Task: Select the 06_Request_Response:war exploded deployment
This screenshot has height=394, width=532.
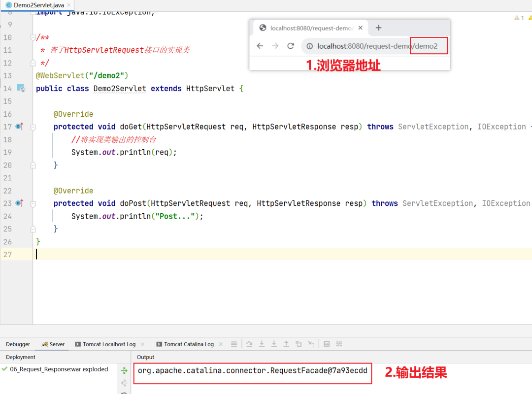Action: pyautogui.click(x=59, y=369)
